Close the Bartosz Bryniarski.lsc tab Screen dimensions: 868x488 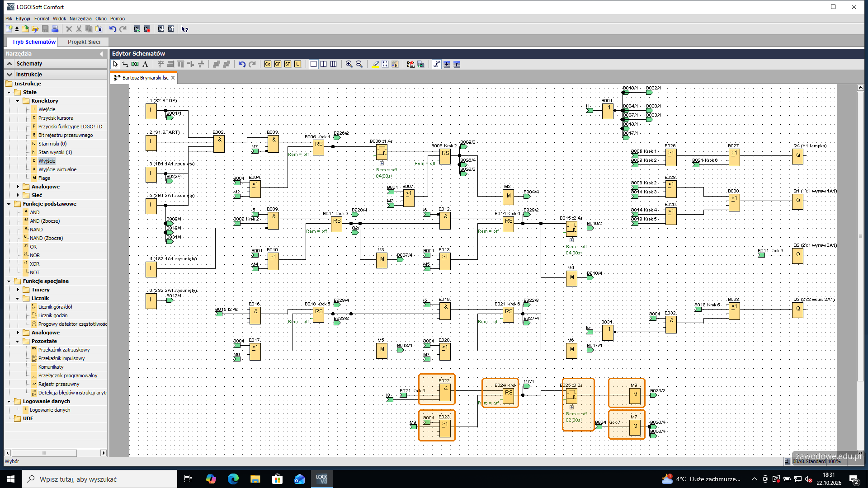coord(173,78)
